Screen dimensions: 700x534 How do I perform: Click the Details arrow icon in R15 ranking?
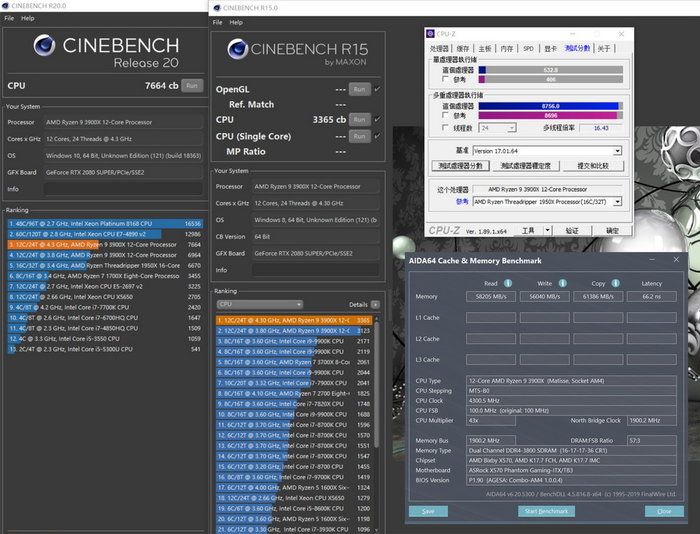coord(374,304)
